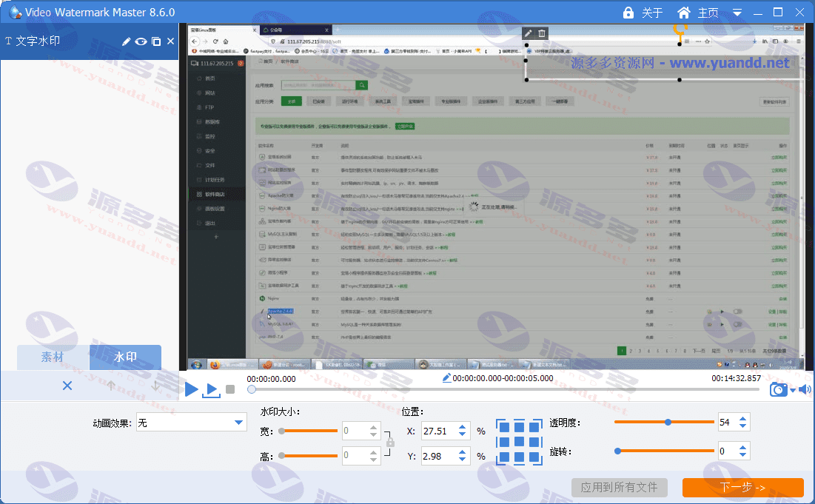This screenshot has width=815, height=504.
Task: Switch to the 素材 tab
Action: pos(53,357)
